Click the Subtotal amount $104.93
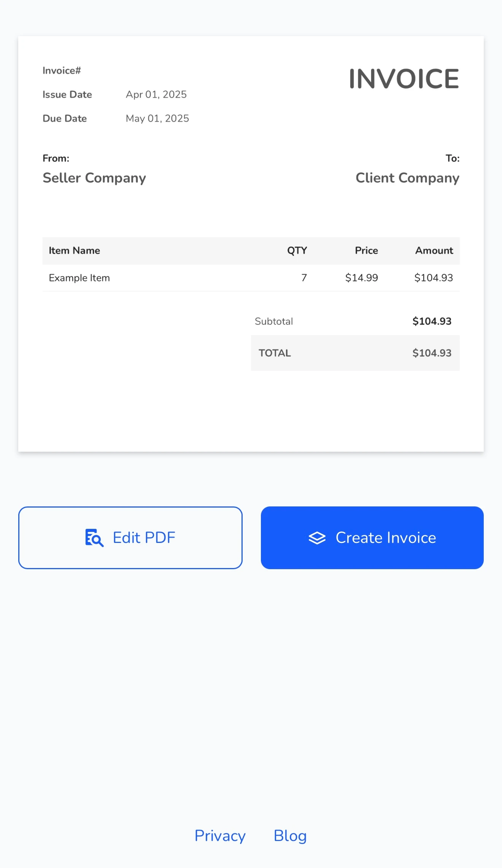Viewport: 502px width, 868px height. pos(432,321)
